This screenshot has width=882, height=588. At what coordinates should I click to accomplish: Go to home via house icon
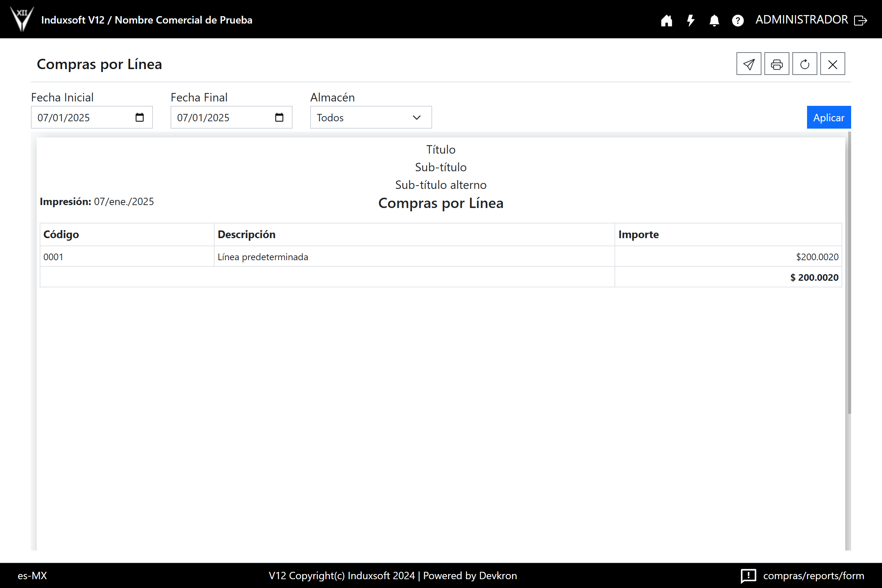pos(666,20)
